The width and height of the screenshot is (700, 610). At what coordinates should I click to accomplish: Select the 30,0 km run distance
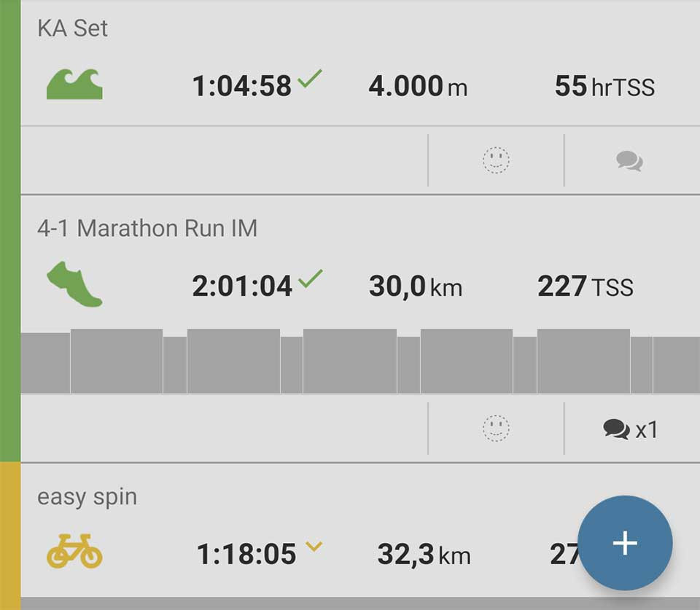(x=416, y=286)
